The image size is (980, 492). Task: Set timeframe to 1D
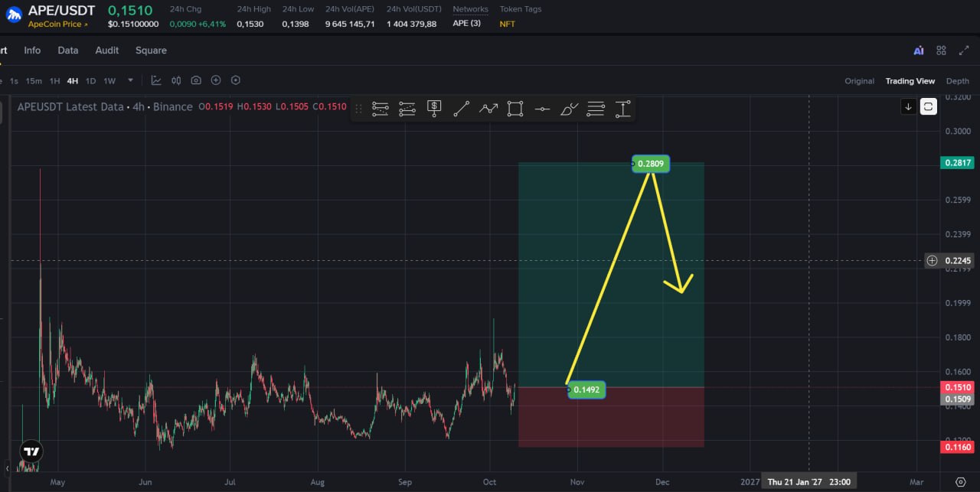(90, 81)
